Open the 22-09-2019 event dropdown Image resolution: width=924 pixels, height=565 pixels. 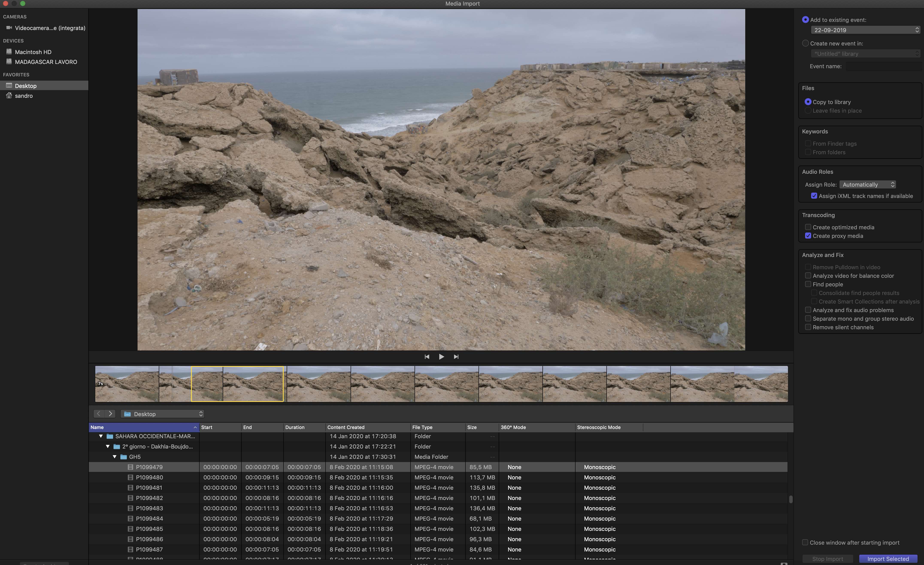pyautogui.click(x=865, y=30)
